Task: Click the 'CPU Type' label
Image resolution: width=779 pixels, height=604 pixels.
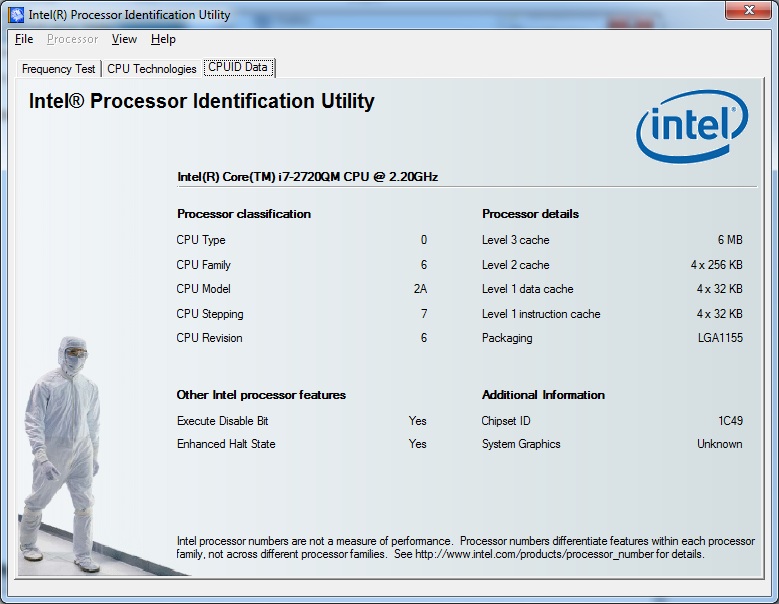Action: (201, 240)
